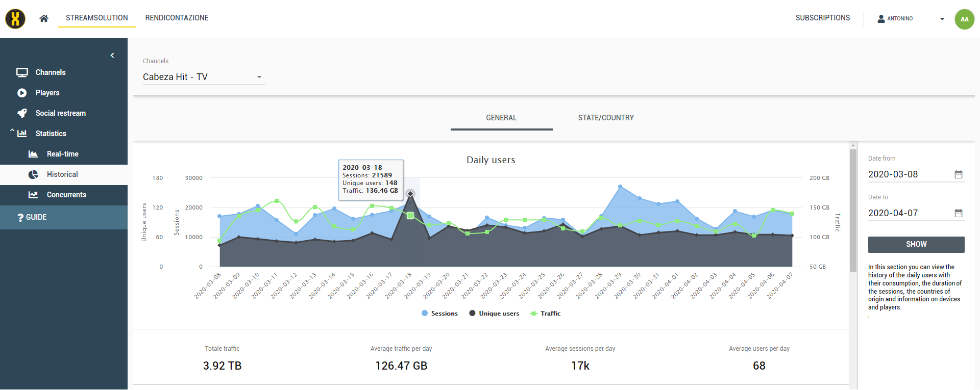
Task: Open the RENDICONTAZIONE tab
Action: [177, 18]
